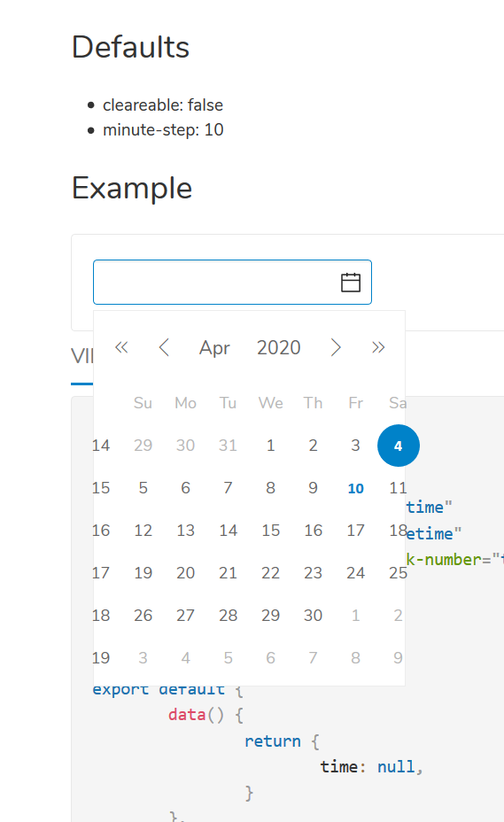Advance to next month with right chevron
504x822 pixels.
pyautogui.click(x=336, y=347)
